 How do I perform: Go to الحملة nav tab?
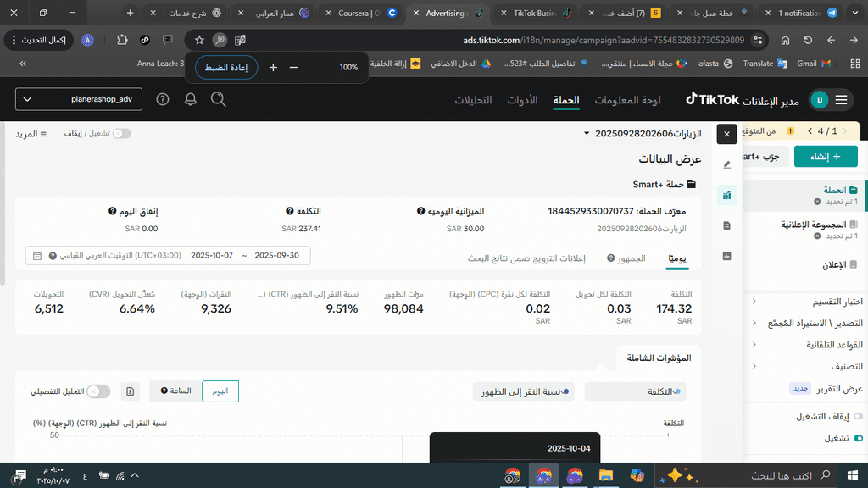tap(565, 100)
